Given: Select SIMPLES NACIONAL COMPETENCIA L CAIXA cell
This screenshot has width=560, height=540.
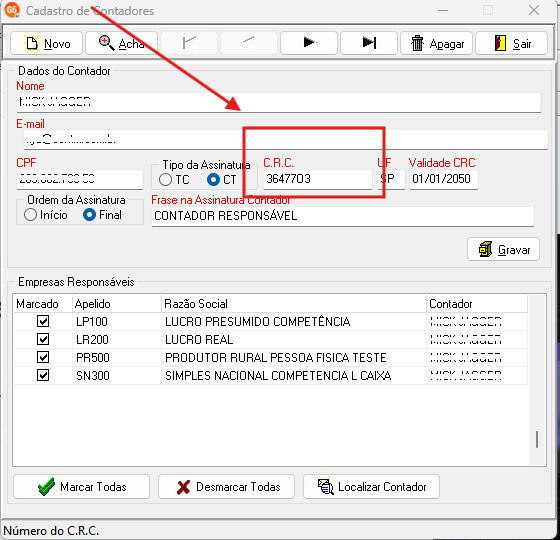Looking at the screenshot, I should point(294,376).
